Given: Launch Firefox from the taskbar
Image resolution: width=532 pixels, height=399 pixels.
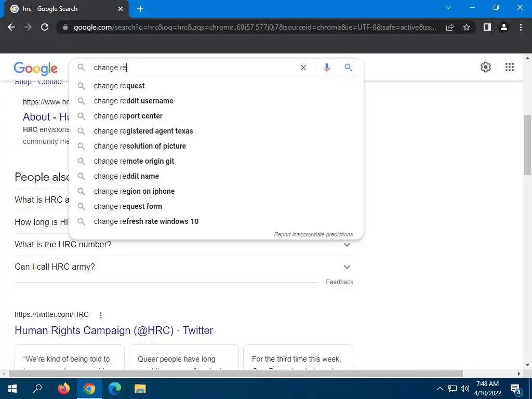Looking at the screenshot, I should click(63, 389).
